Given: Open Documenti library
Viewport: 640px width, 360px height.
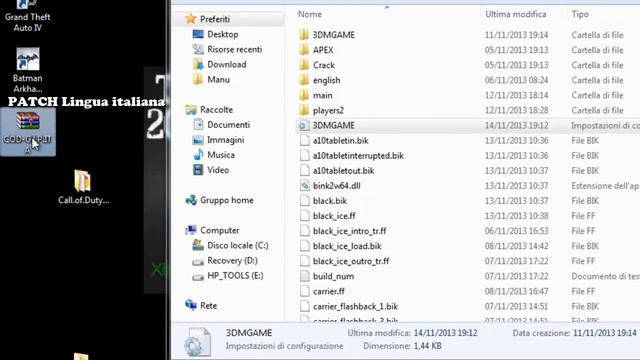Looking at the screenshot, I should point(228,125).
